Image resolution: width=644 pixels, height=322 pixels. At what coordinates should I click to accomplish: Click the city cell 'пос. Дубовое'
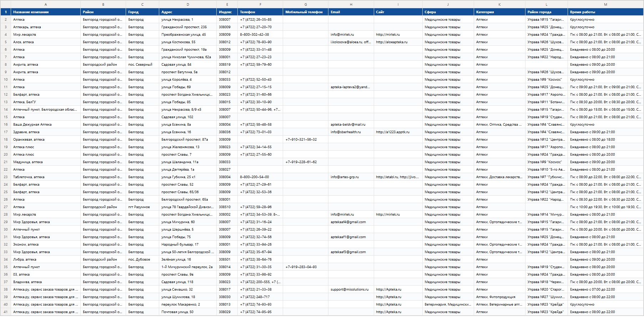[142, 260]
